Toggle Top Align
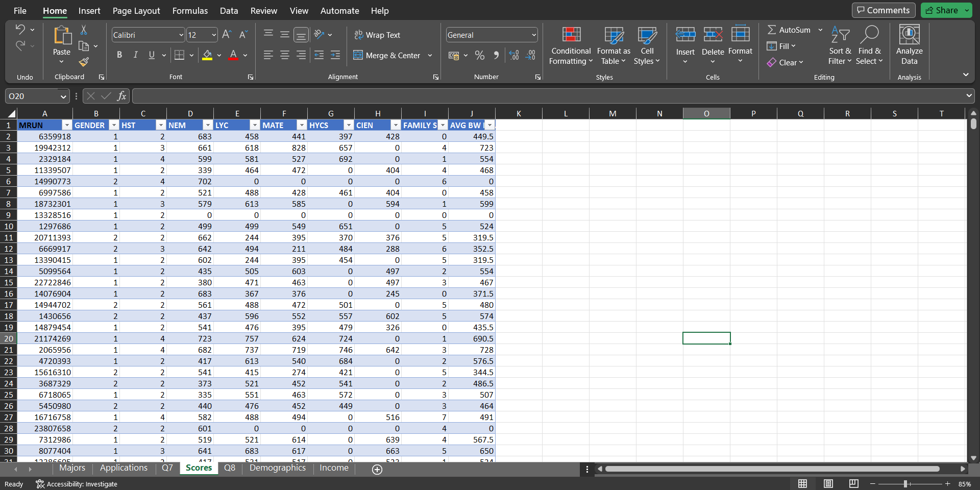This screenshot has height=490, width=980. pos(268,35)
